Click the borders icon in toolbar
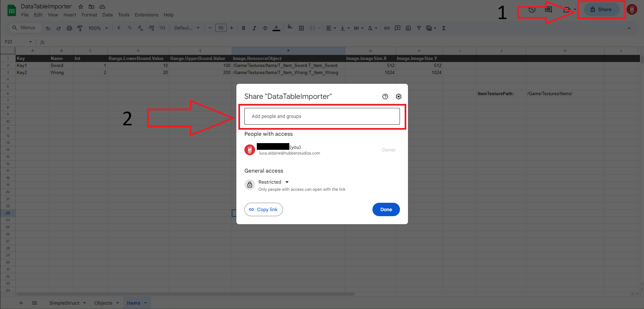 pos(301,28)
